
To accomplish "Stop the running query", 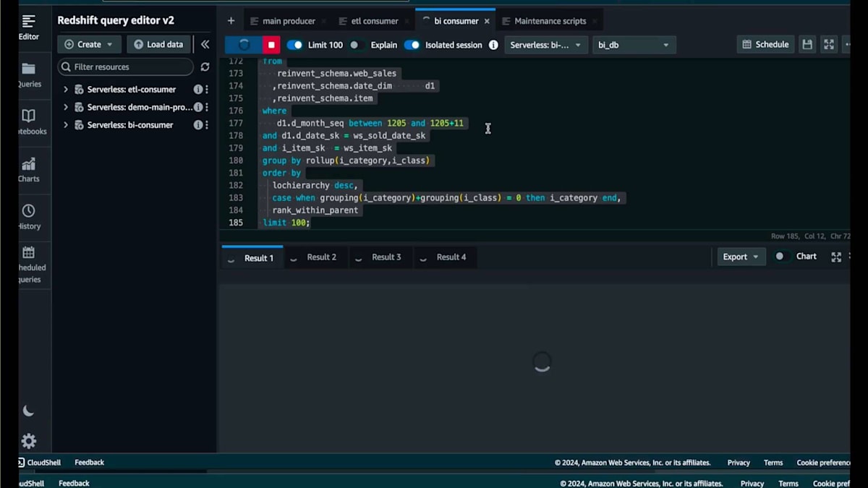I will click(271, 45).
